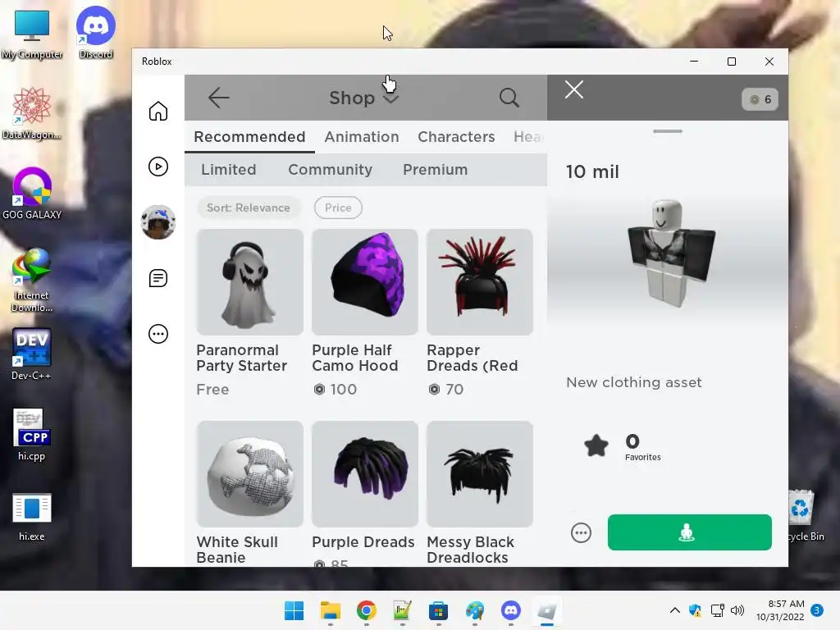Switch to the Animation tab
The height and width of the screenshot is (630, 840).
(x=362, y=137)
